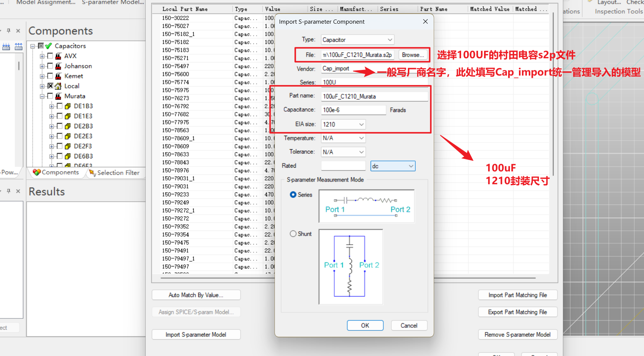Uncheck the Local library checkbox
The width and height of the screenshot is (644, 356).
pos(50,86)
